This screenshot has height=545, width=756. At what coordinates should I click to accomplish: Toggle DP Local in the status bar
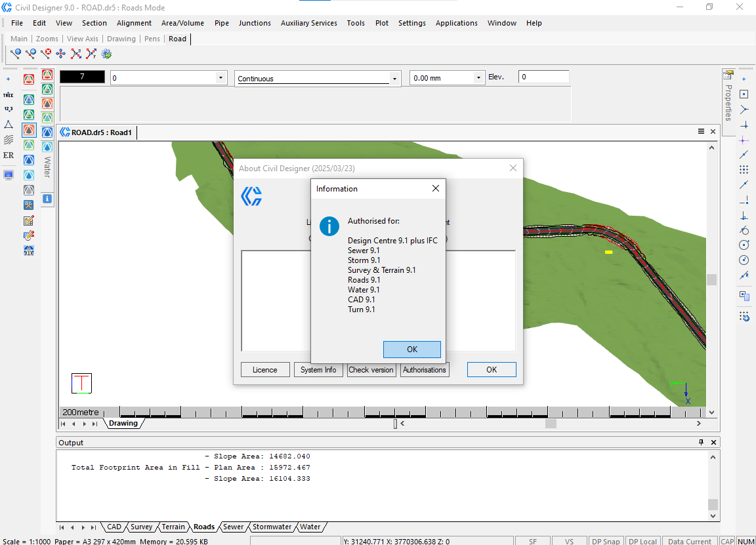pos(642,541)
